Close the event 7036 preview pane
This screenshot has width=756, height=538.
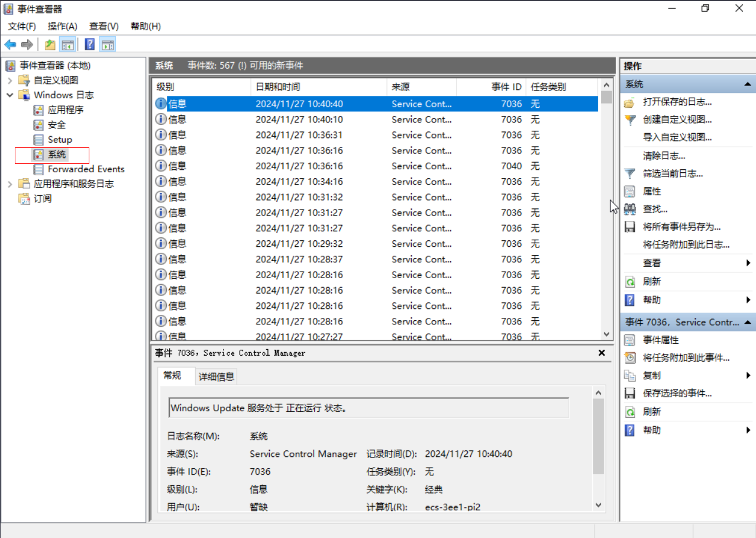[602, 353]
